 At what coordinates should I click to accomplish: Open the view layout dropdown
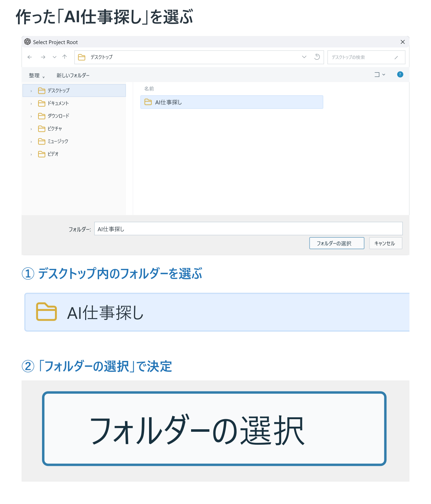380,75
